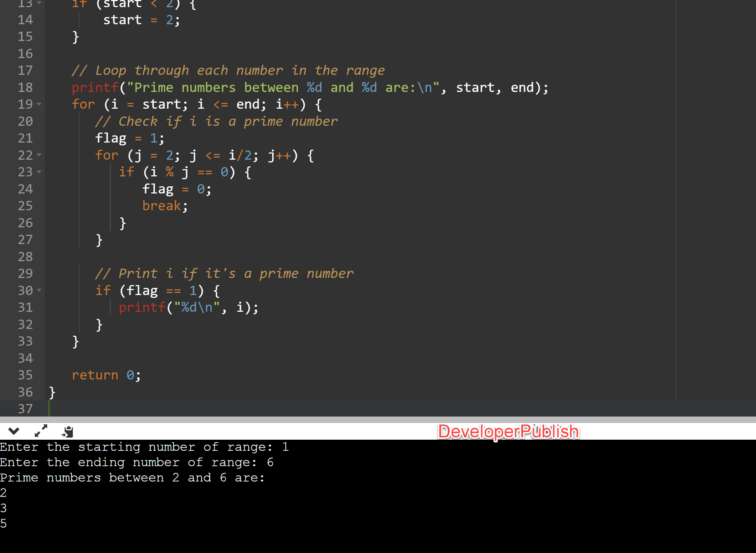The height and width of the screenshot is (553, 756).
Task: Select line number 21 in the gutter
Action: coord(25,138)
